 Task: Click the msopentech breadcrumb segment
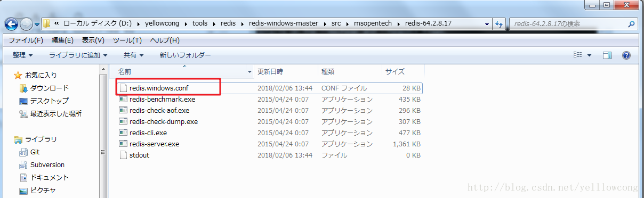click(x=372, y=24)
